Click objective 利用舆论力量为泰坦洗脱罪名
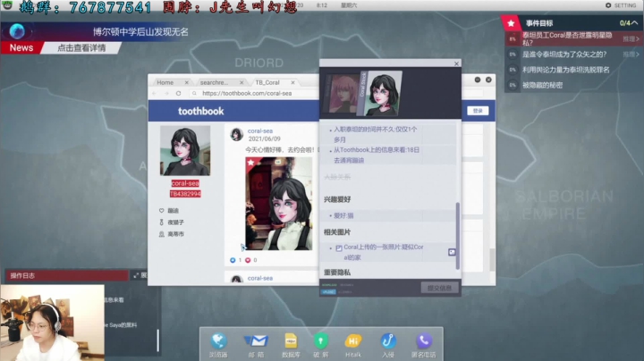 [x=566, y=70]
